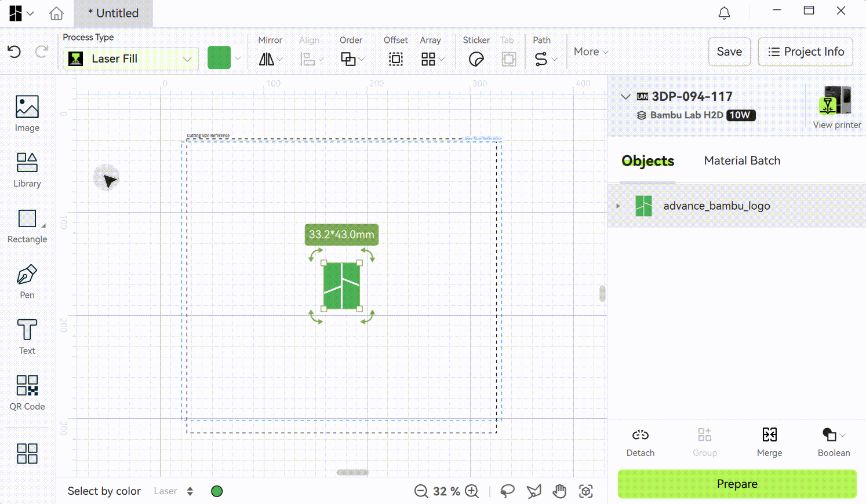Open the Boolean operations menu
Screen dimensions: 866x504
pyautogui.click(x=834, y=443)
